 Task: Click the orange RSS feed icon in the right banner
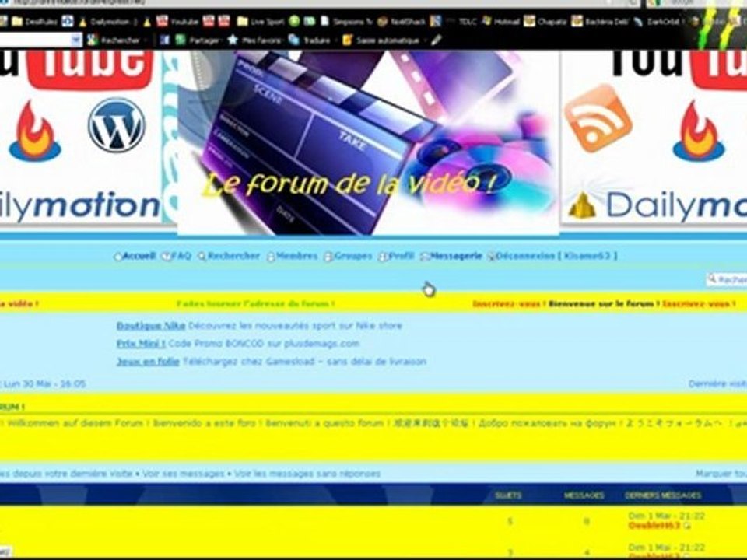(x=598, y=118)
